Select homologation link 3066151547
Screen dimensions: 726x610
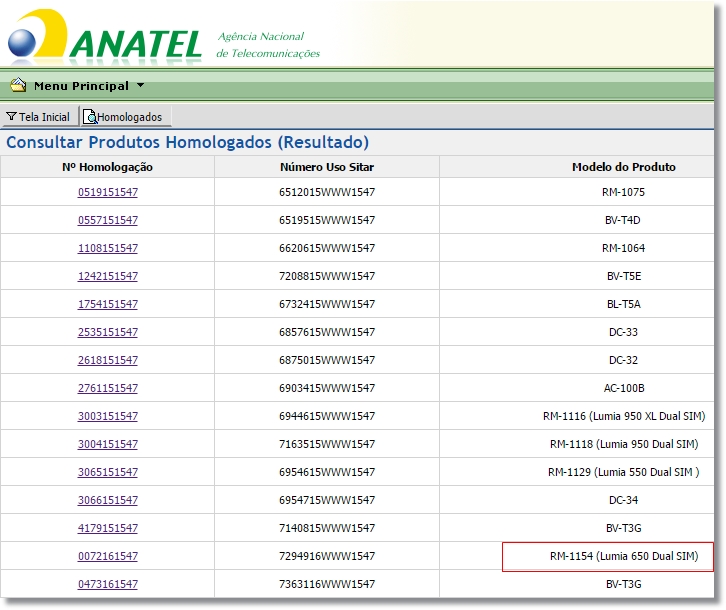(108, 500)
